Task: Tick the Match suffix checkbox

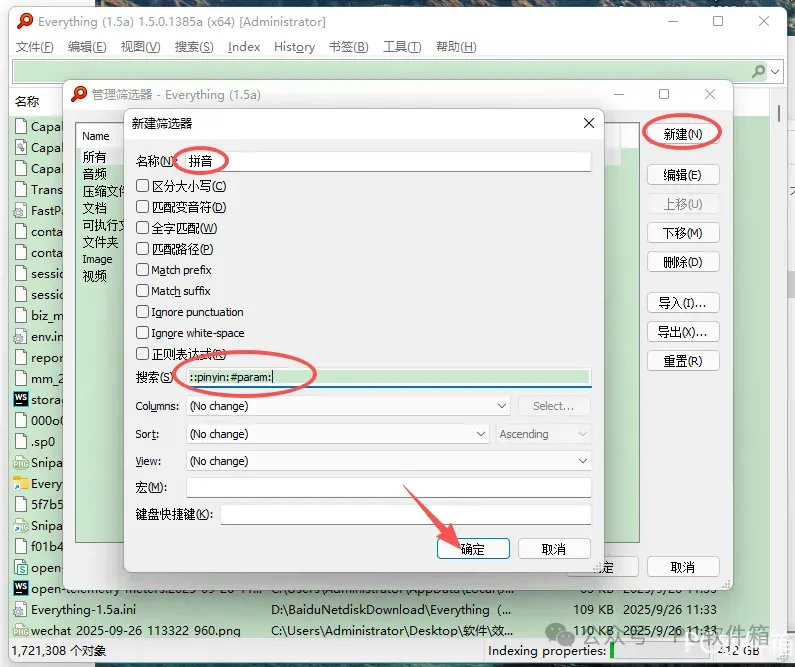Action: click(142, 291)
